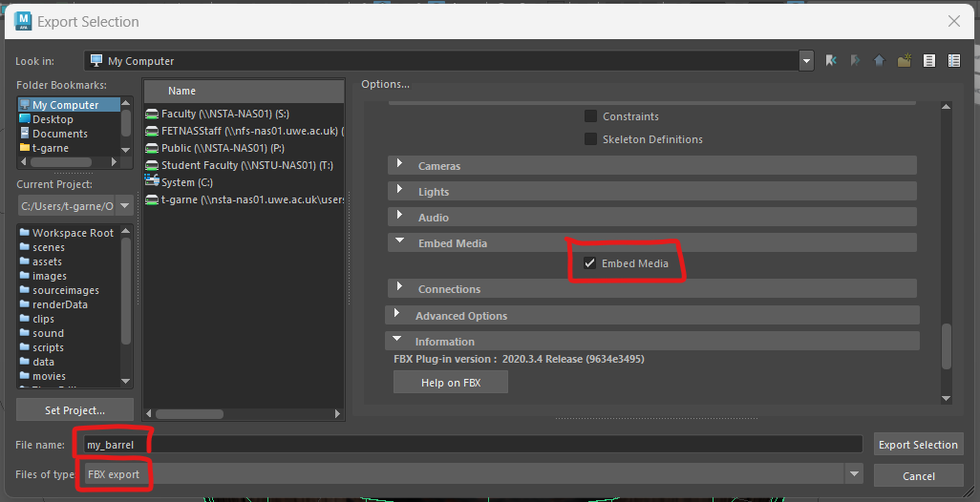Click the Export Selection button
Screen dimensions: 980x502
point(917,445)
